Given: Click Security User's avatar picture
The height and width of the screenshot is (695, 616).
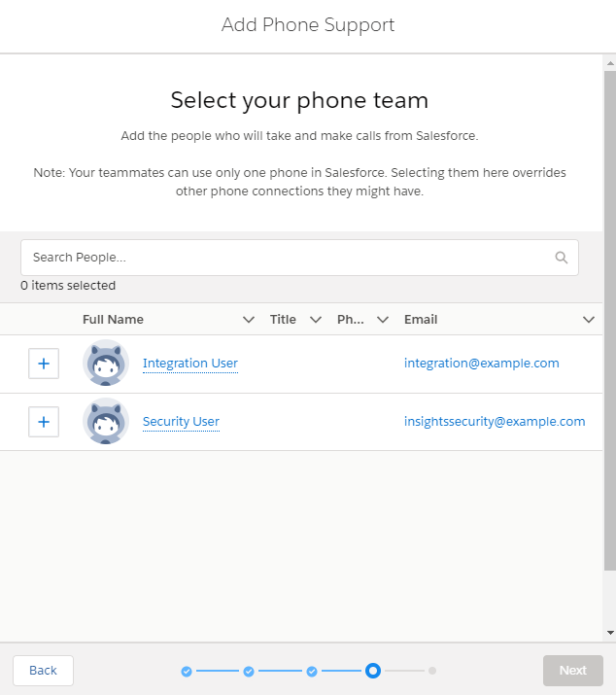Looking at the screenshot, I should pyautogui.click(x=106, y=421).
